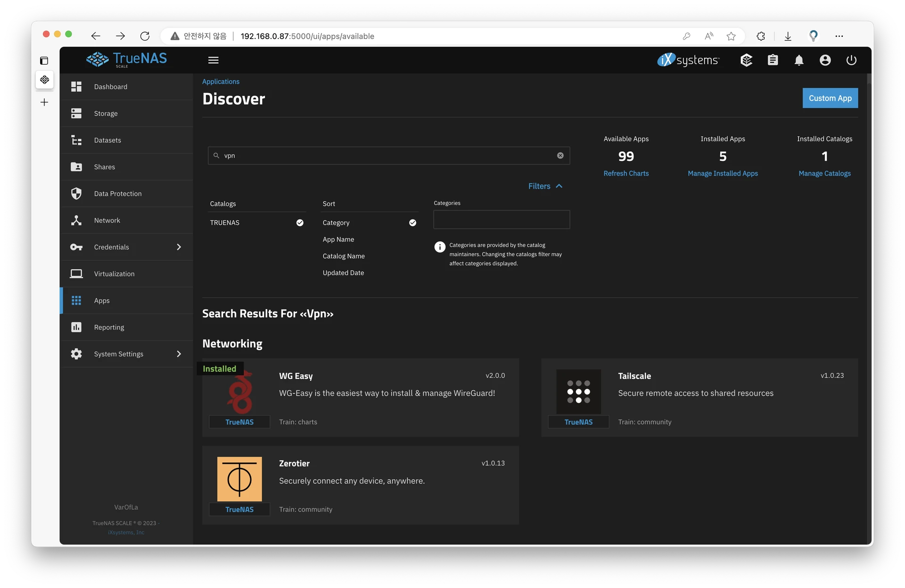Toggle the TRUENAS catalog checkmark
905x588 pixels.
tap(300, 223)
